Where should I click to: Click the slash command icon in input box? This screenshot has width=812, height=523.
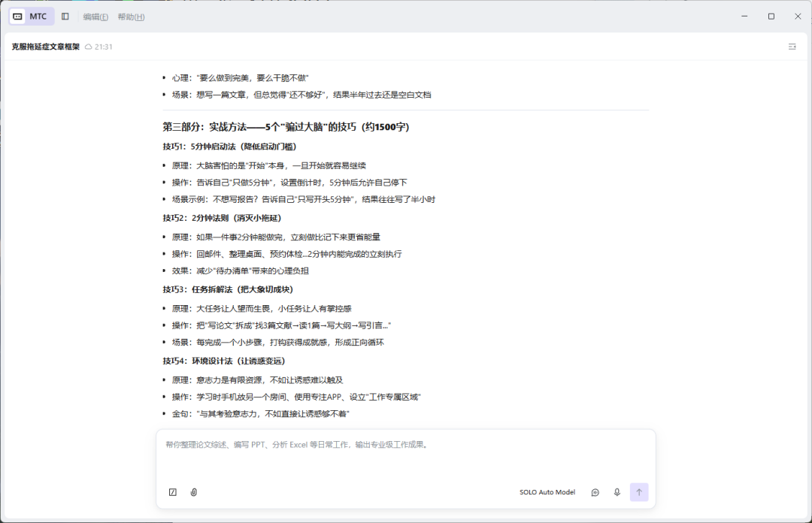(x=173, y=492)
